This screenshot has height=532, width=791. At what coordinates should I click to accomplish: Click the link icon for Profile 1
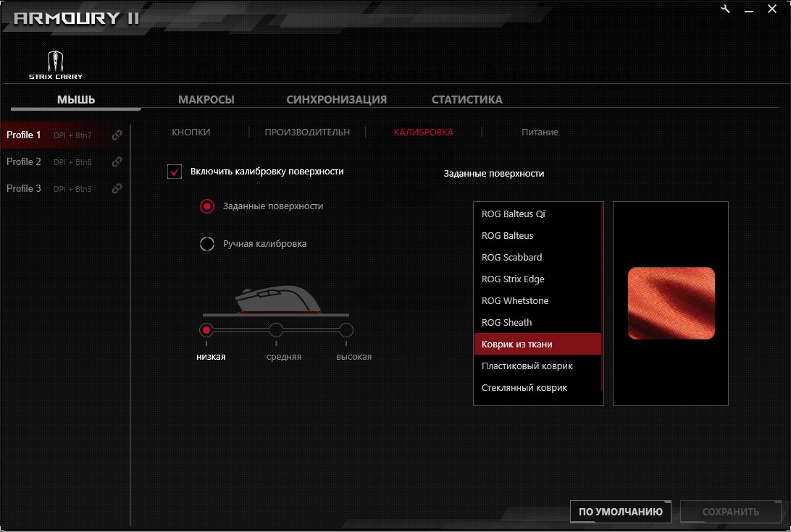(117, 135)
